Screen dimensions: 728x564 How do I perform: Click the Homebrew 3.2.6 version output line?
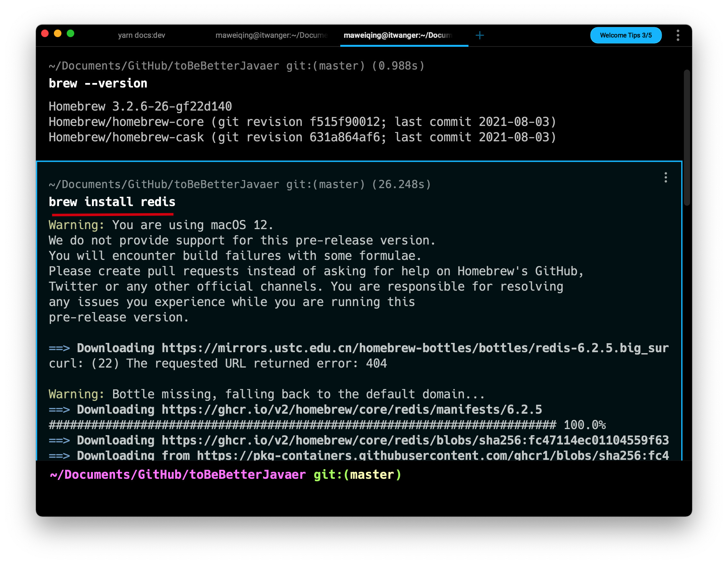click(140, 107)
